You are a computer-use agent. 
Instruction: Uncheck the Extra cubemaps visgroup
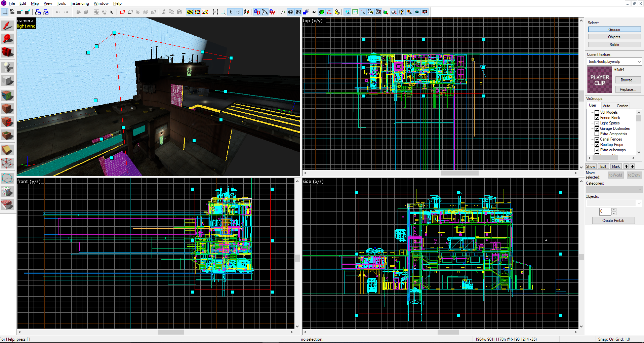597,150
